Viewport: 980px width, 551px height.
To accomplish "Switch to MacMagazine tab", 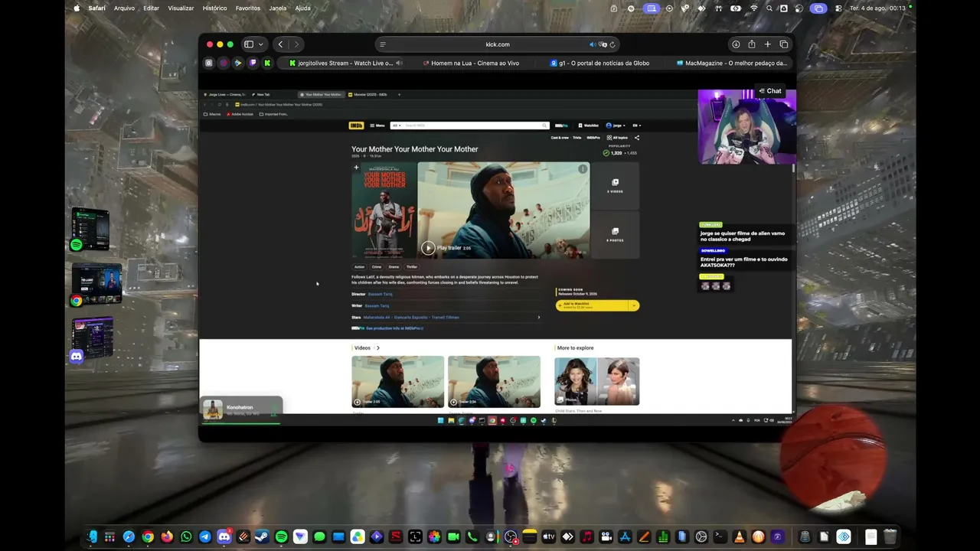I will tap(731, 63).
